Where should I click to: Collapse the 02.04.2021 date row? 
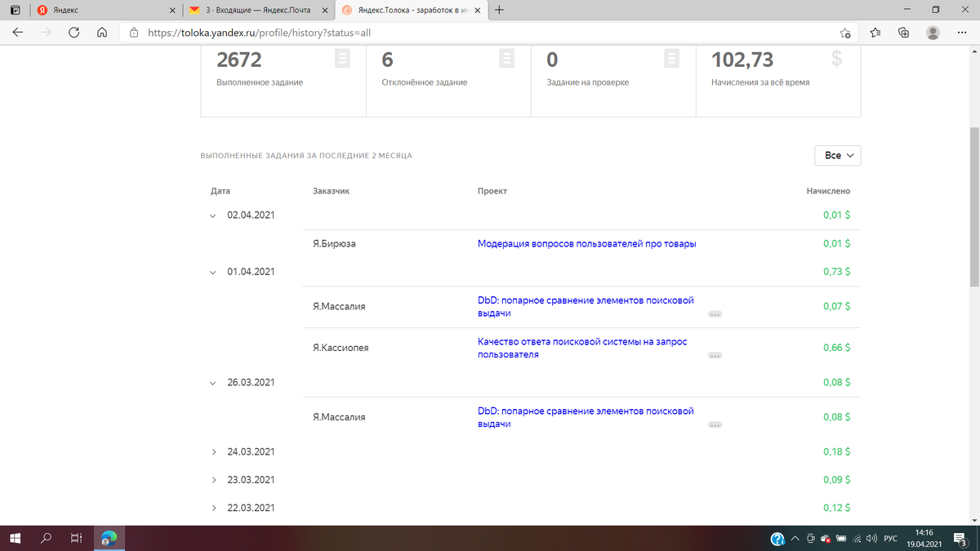click(213, 216)
